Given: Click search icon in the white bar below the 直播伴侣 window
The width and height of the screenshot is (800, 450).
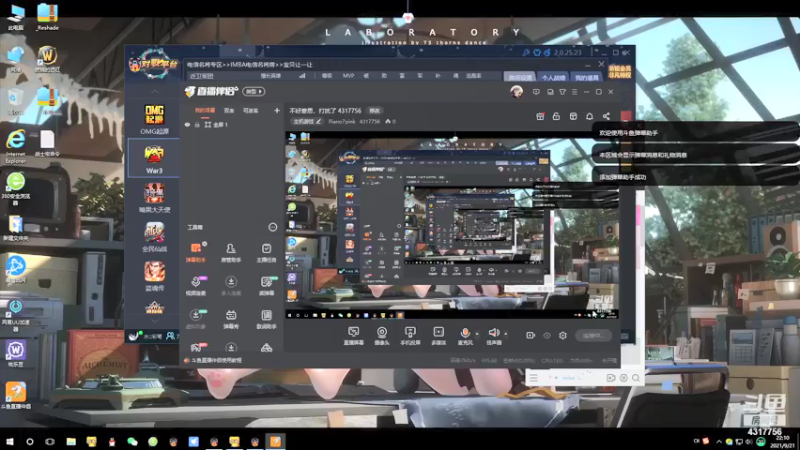Looking at the screenshot, I should (636, 378).
